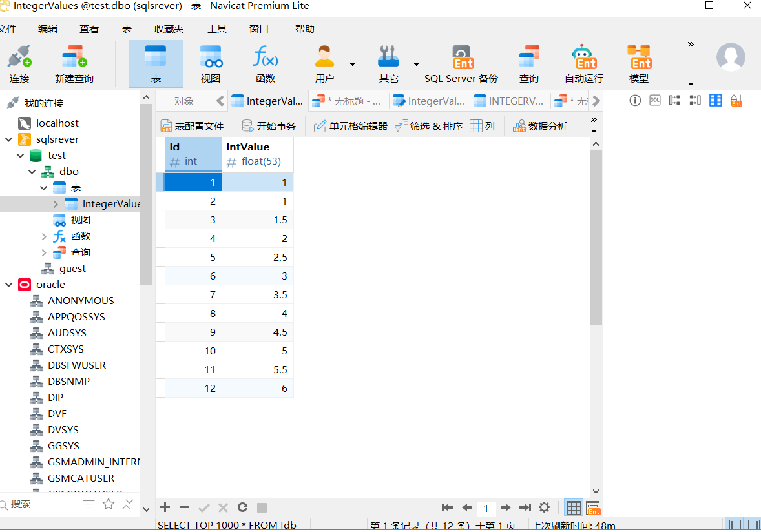Open the 文件 (File) menu
This screenshot has height=532, width=761.
coord(8,28)
